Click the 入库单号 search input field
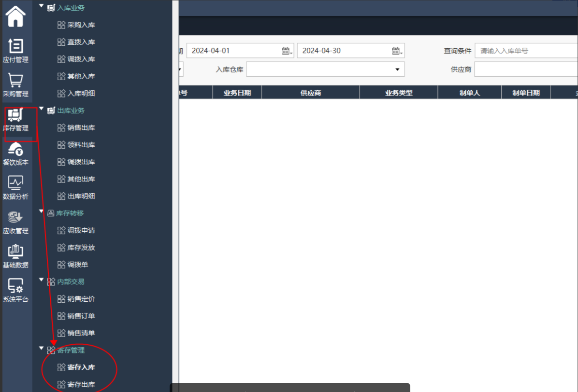The image size is (578, 392). (x=527, y=51)
